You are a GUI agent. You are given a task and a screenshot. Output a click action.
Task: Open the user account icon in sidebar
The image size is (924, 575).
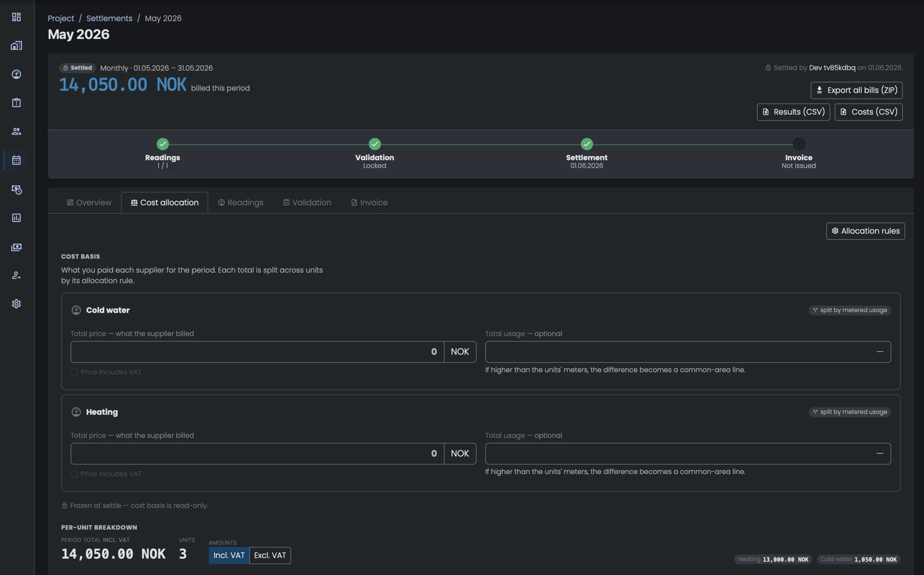click(16, 275)
